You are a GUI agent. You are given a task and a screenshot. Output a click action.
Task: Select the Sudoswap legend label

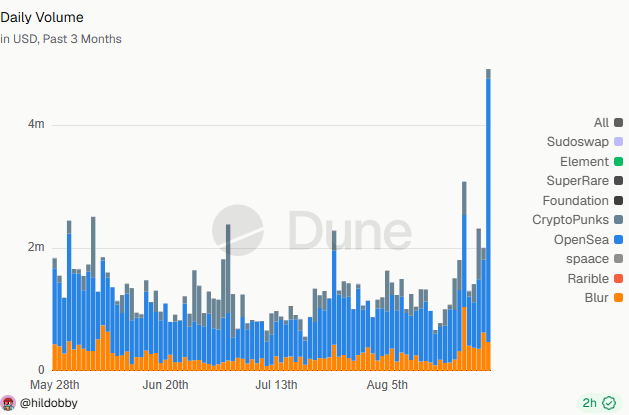coord(578,142)
